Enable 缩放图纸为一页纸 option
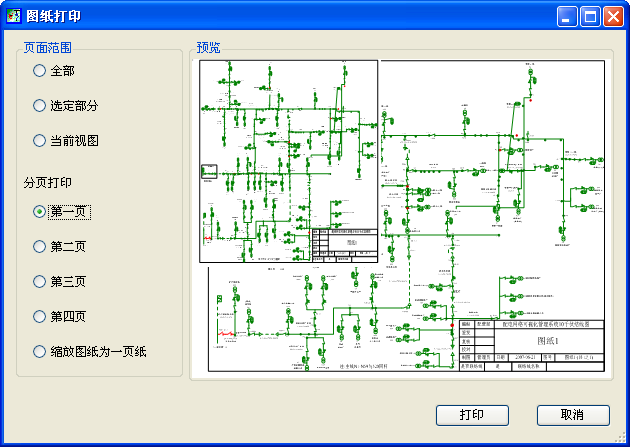This screenshot has width=630, height=447. point(39,352)
